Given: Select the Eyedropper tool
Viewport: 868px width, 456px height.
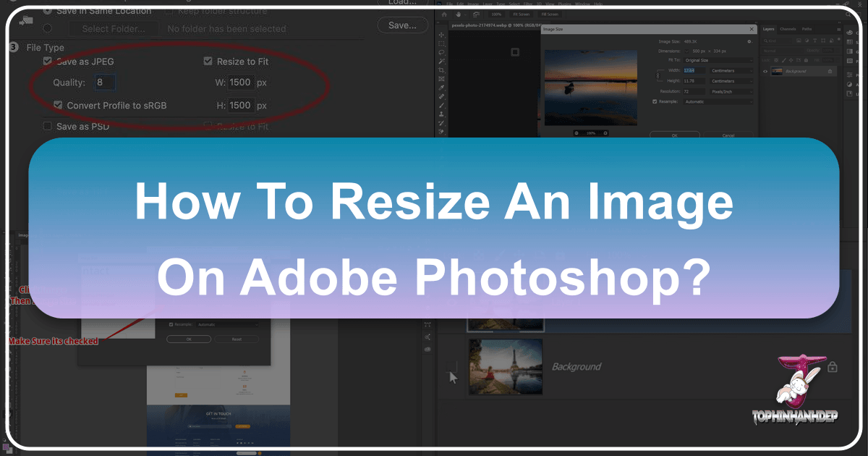Looking at the screenshot, I should (440, 87).
